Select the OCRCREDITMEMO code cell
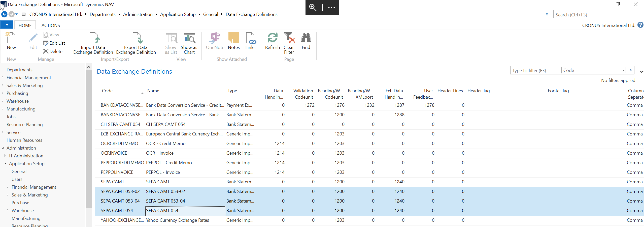The height and width of the screenshot is (227, 644). coord(119,144)
